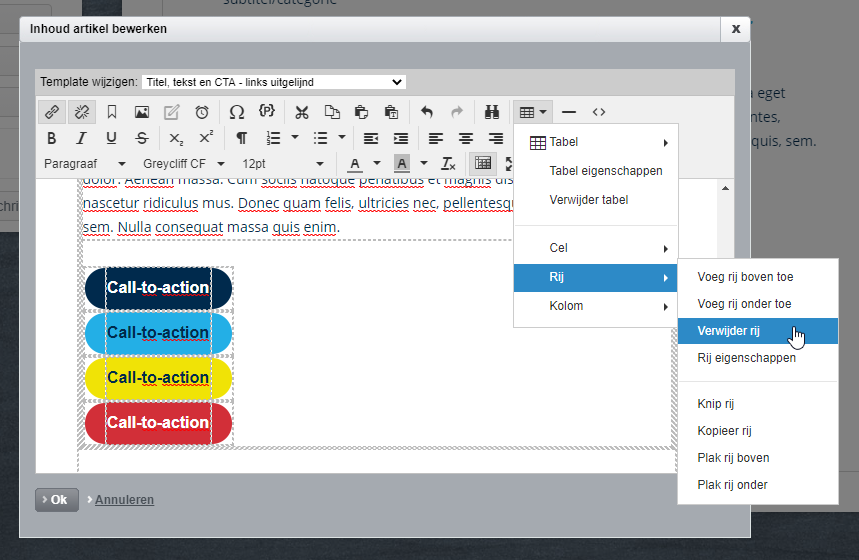Click the edit image pencil icon
Image resolution: width=859 pixels, height=560 pixels.
(171, 112)
